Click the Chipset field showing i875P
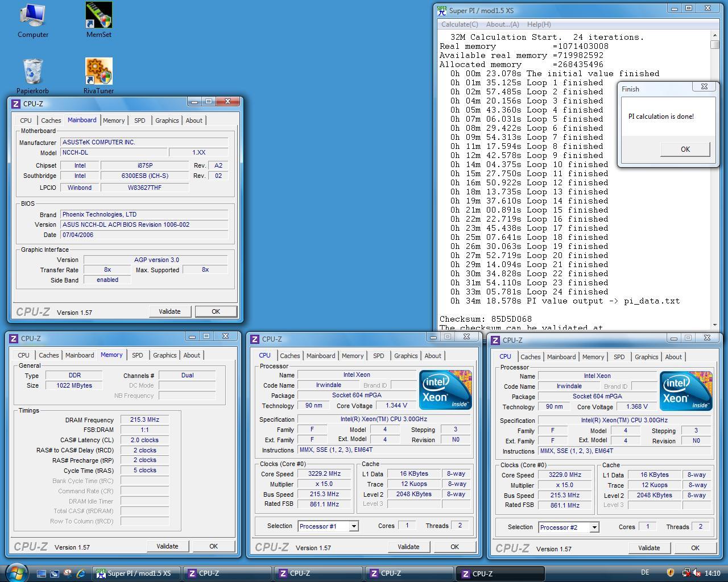Viewport: 728px width, 582px height. click(x=145, y=166)
